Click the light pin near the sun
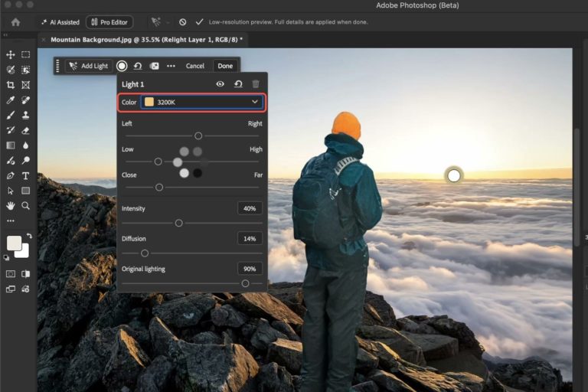Screen dimensions: 588x392 point(454,175)
